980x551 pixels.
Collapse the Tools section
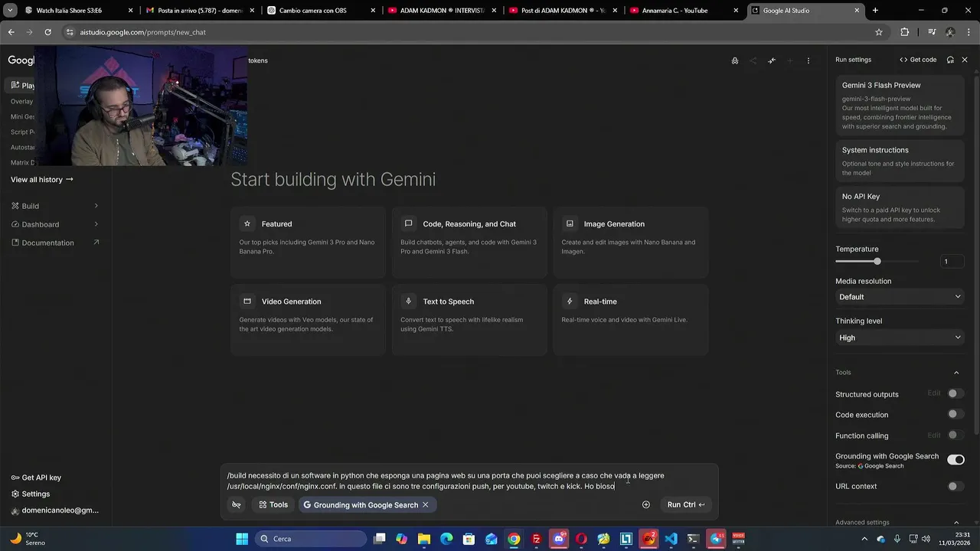point(956,373)
